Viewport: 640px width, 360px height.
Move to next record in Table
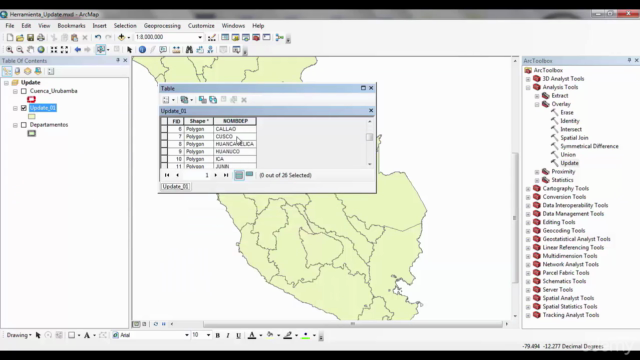point(216,175)
